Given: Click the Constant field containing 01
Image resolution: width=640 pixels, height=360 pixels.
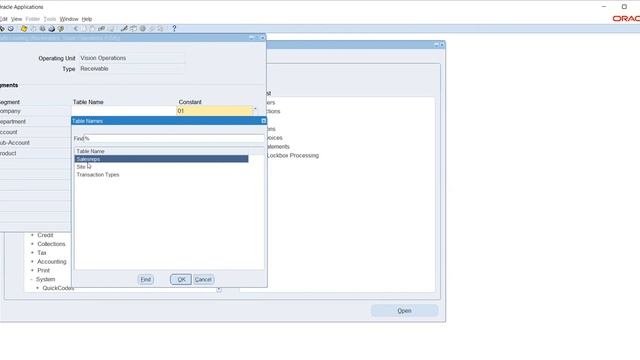Looking at the screenshot, I should pos(214,111).
